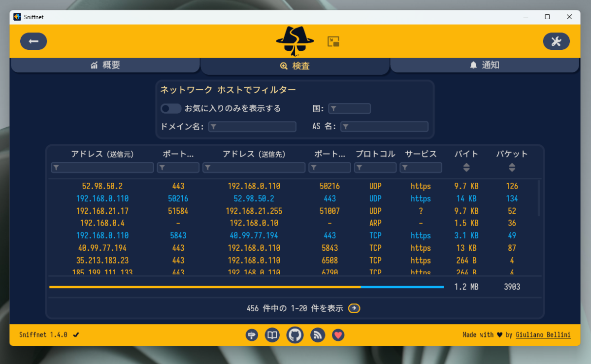Click the 国 filter field
Image resolution: width=591 pixels, height=364 pixels.
point(349,108)
